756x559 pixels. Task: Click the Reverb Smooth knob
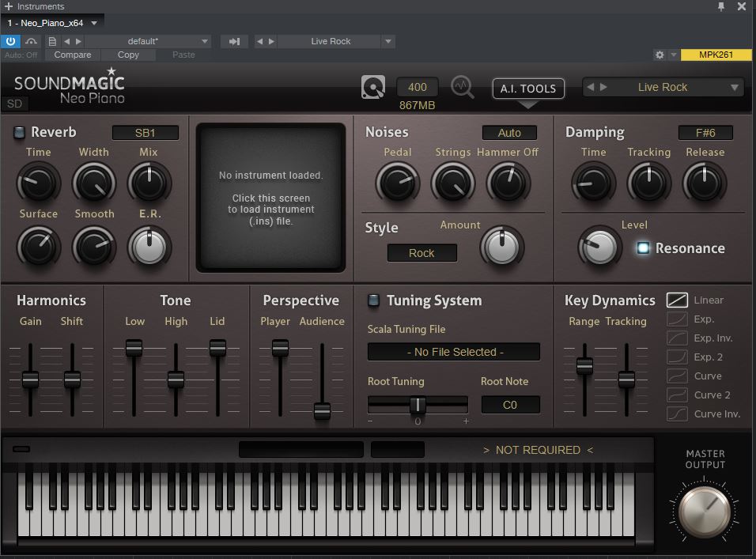point(94,247)
